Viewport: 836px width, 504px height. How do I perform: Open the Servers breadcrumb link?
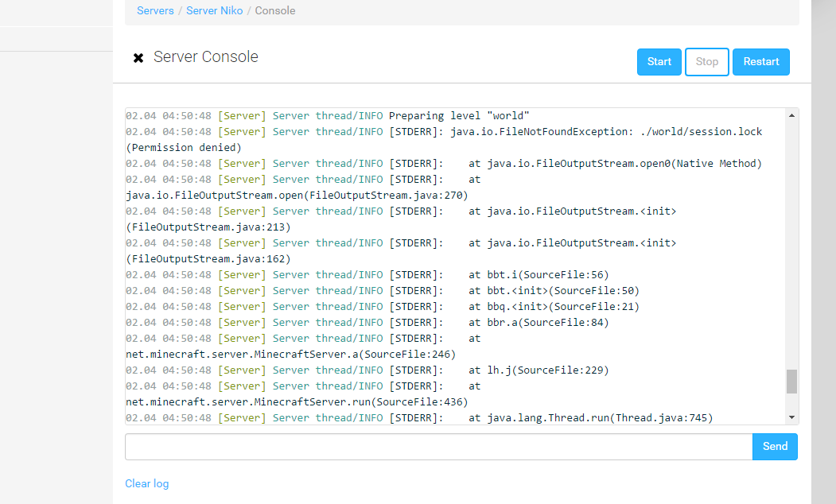click(155, 11)
